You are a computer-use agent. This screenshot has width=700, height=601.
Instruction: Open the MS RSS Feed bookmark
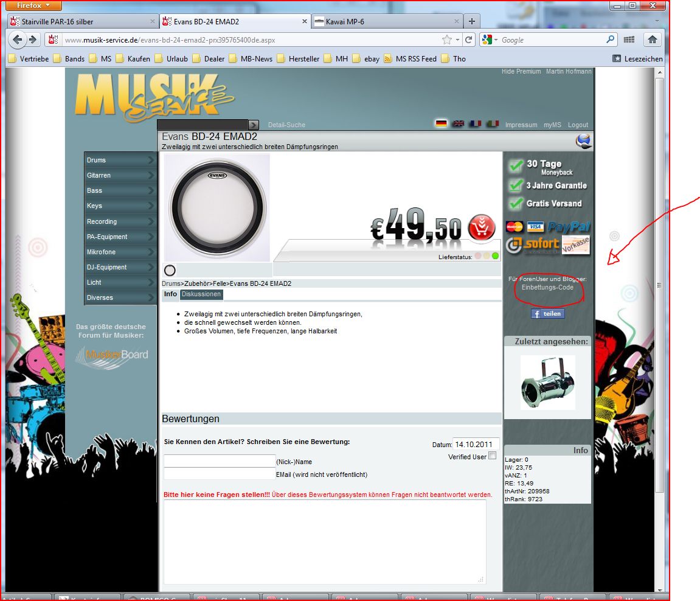point(411,58)
